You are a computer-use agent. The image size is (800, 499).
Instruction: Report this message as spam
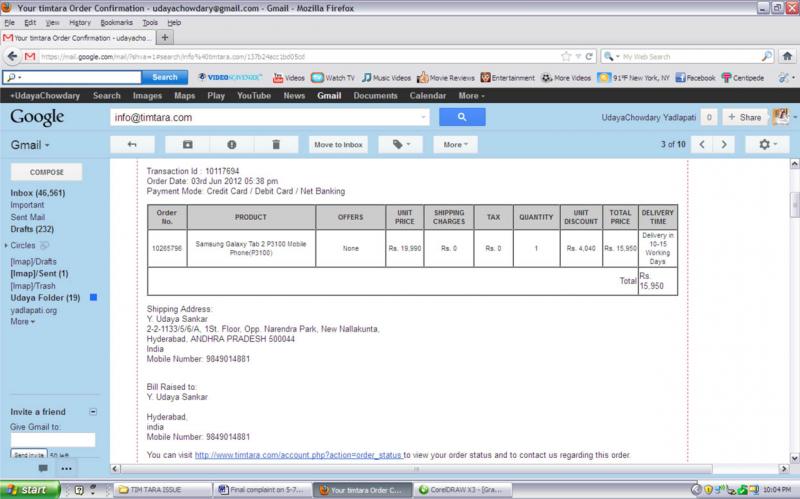point(232,144)
